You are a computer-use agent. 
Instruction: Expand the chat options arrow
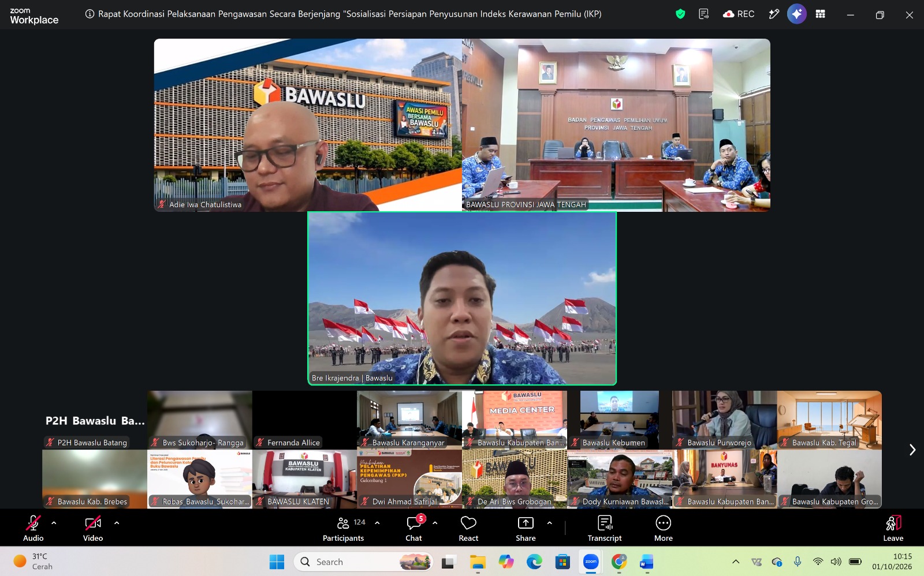[435, 523]
